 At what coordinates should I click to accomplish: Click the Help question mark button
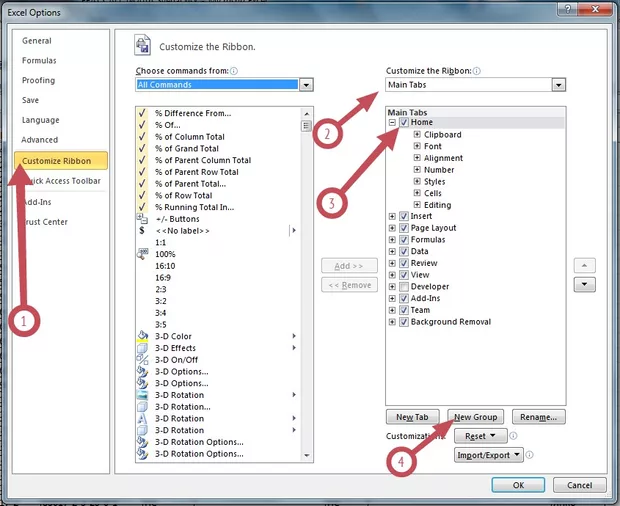click(x=568, y=9)
